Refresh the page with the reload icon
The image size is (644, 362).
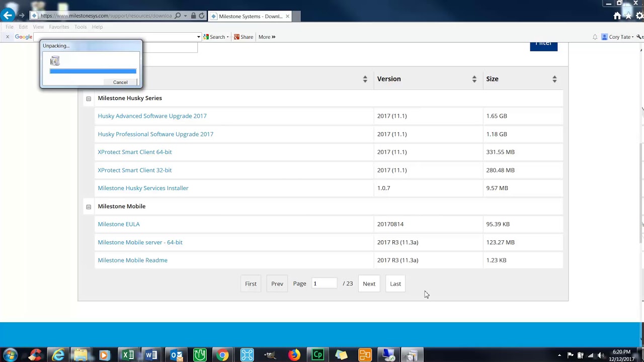202,16
